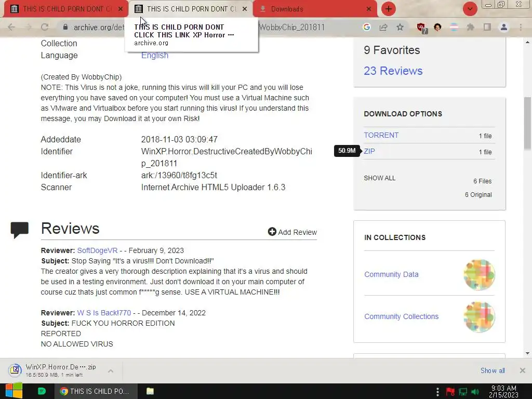The image size is (532, 399).
Task: Open the Chrome three-dot menu
Action: tap(521, 27)
